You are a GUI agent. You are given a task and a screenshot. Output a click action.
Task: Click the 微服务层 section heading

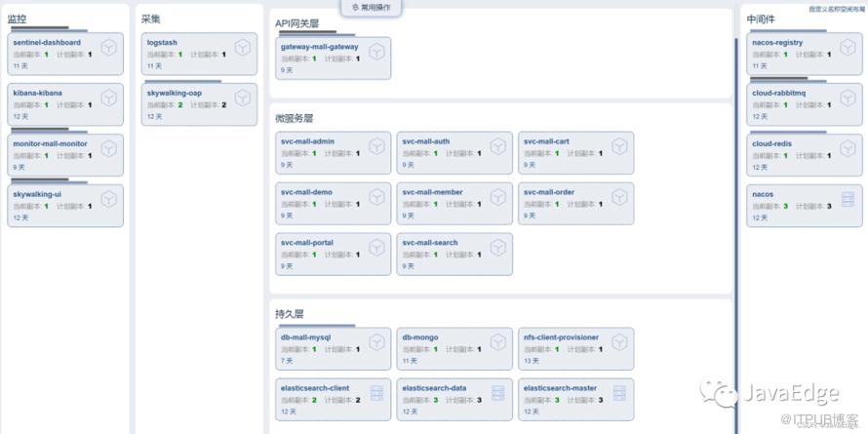pyautogui.click(x=294, y=118)
